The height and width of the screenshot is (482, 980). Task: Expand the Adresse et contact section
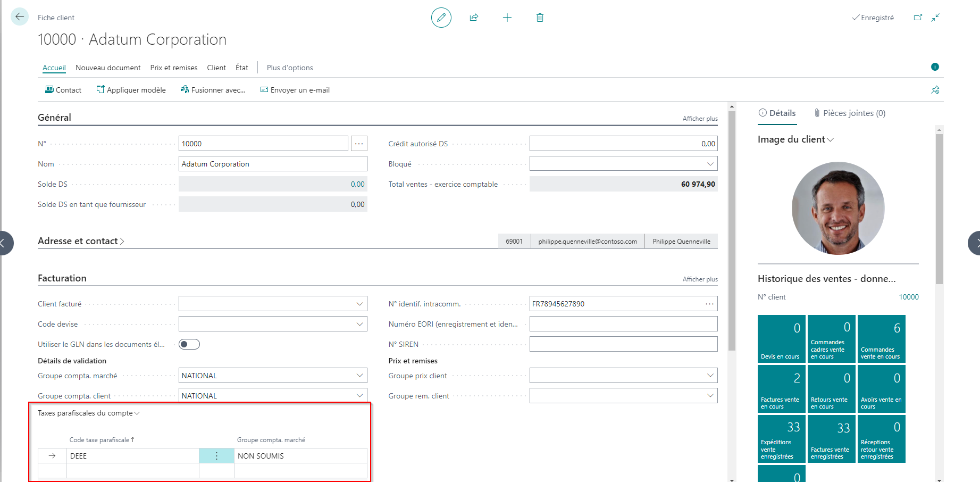click(81, 241)
